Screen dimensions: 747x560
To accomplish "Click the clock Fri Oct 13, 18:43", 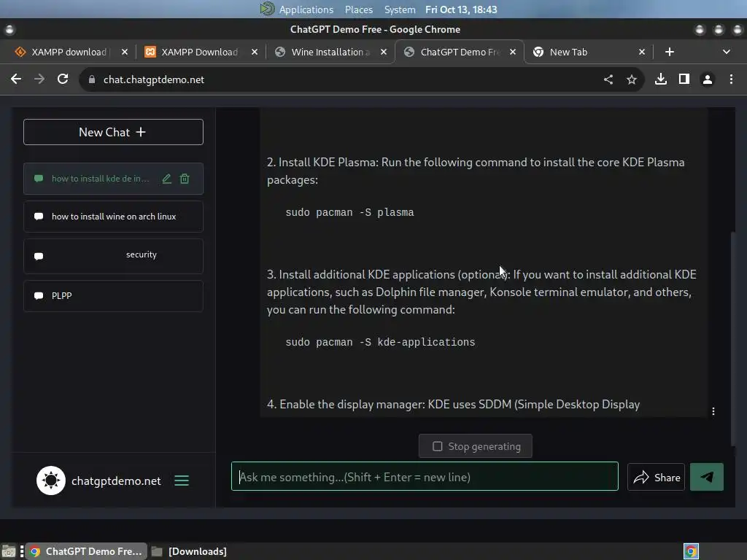I will [x=461, y=9].
